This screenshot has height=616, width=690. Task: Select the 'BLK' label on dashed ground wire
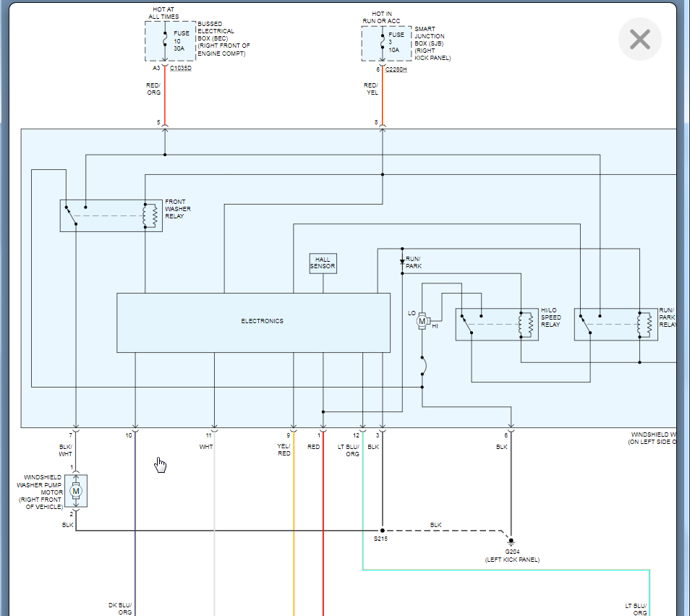(x=435, y=525)
